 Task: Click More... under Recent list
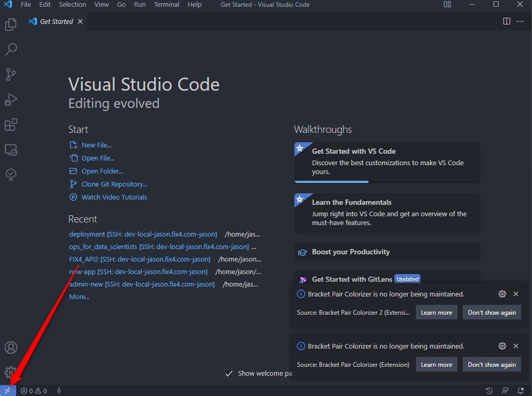[x=79, y=297]
